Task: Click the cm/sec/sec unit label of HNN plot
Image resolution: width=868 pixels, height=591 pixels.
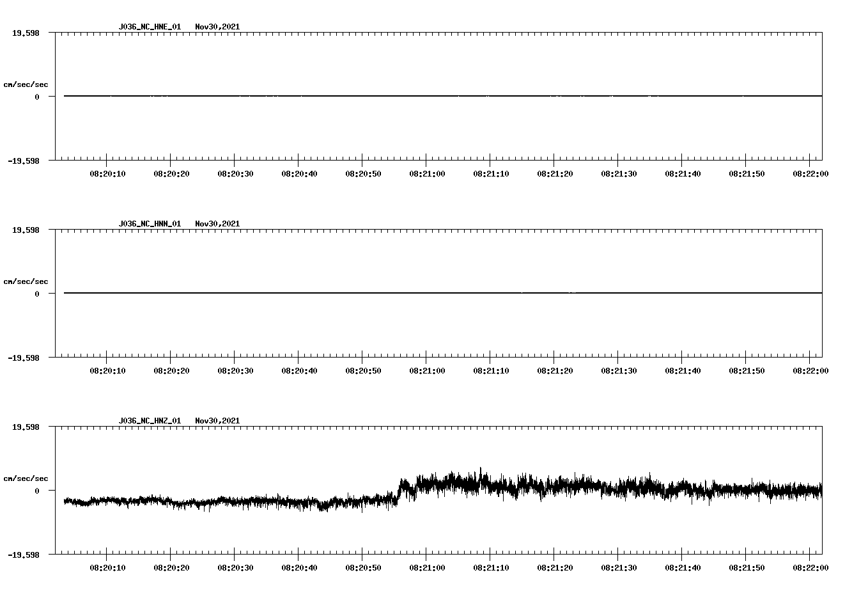Action: pos(26,281)
